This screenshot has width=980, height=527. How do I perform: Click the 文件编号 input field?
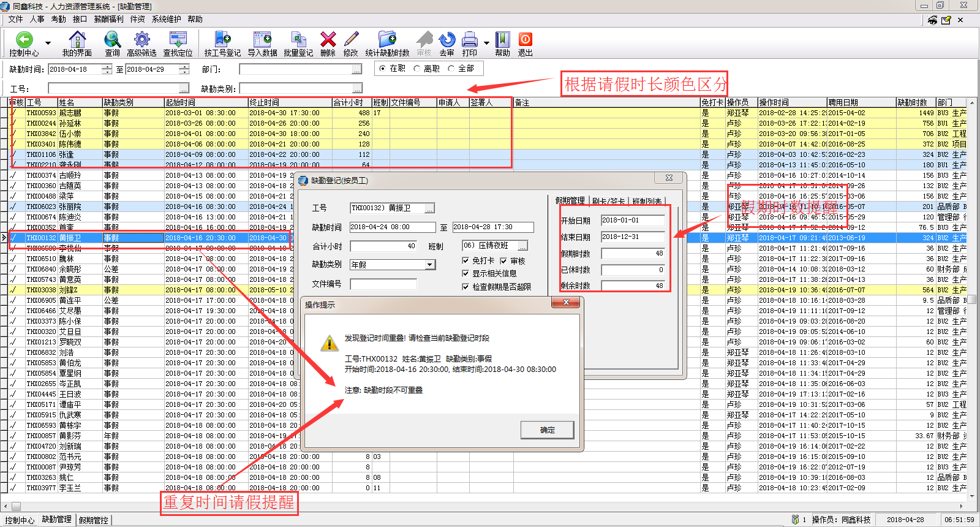383,284
